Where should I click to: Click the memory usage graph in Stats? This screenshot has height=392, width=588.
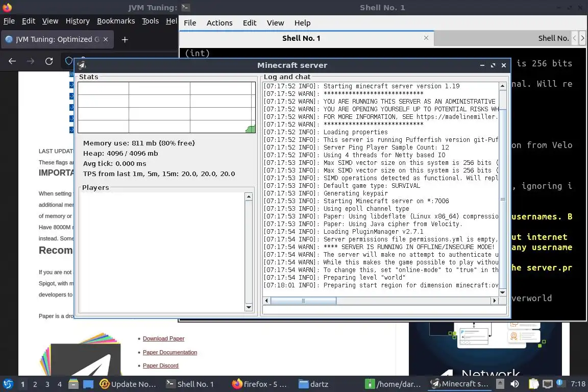(x=166, y=107)
